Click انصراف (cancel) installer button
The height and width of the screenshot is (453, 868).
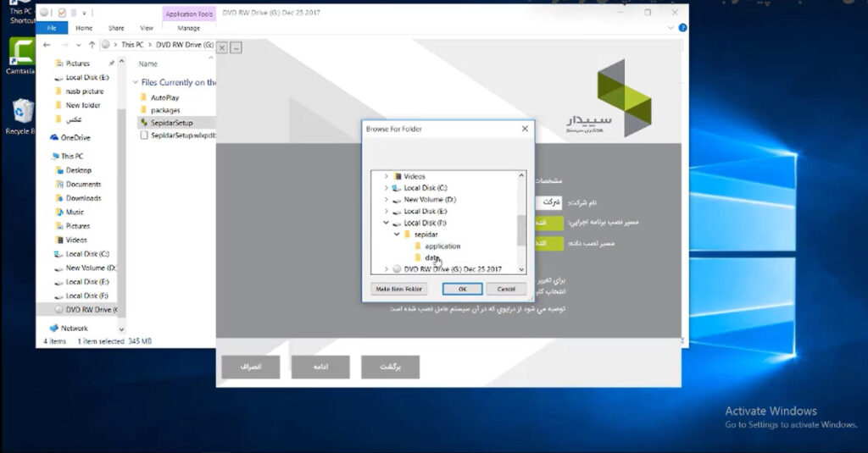(x=251, y=367)
